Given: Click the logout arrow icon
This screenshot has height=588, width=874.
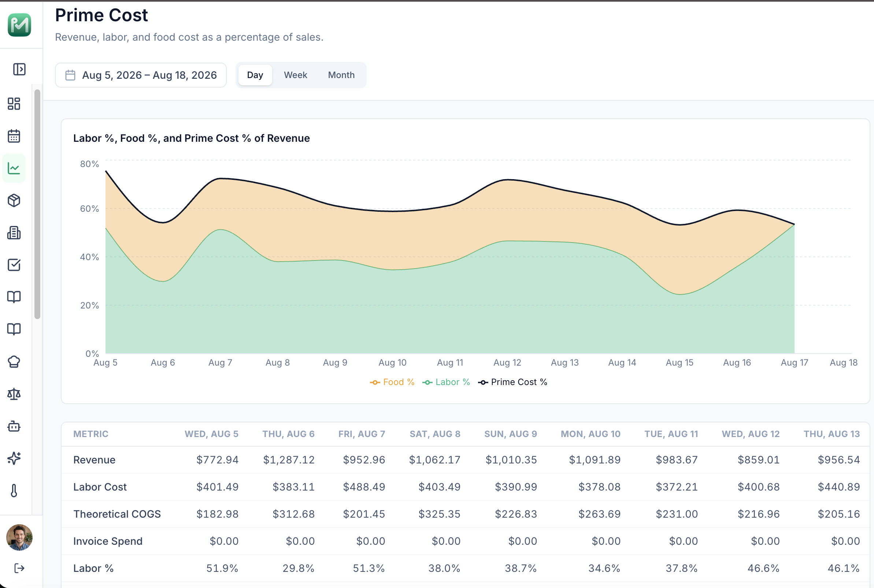Looking at the screenshot, I should coord(19,569).
